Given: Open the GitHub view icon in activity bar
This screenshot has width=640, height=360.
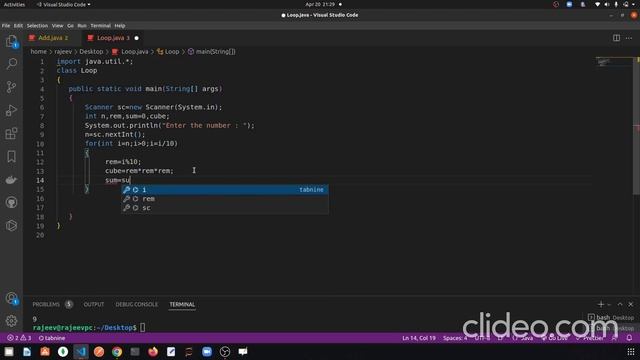Looking at the screenshot, I should pyautogui.click(x=11, y=202).
